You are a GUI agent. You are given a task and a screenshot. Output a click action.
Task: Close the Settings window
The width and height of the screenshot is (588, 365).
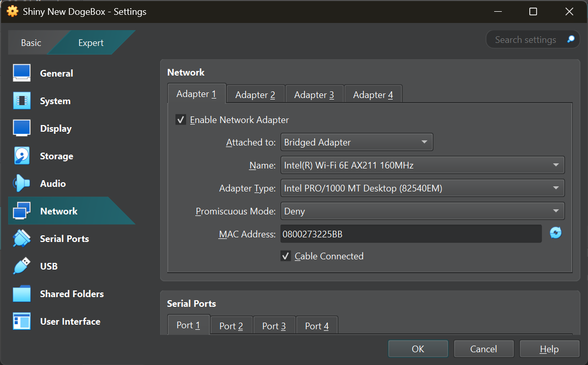569,12
